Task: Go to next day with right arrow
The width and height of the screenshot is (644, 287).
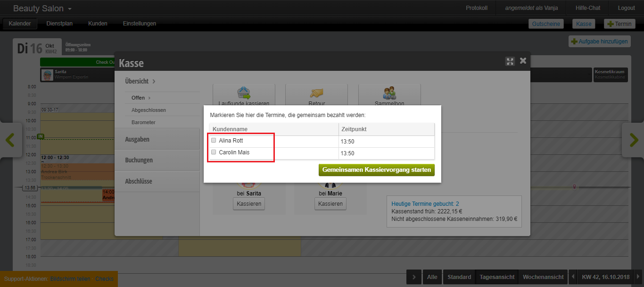Action: tap(633, 140)
